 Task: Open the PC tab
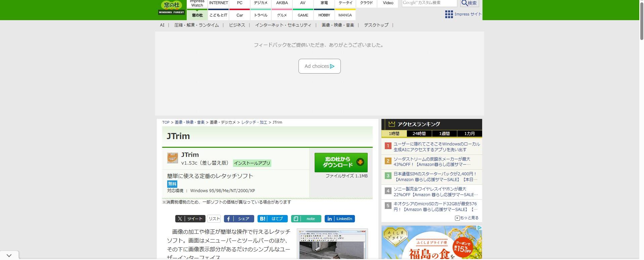239,4
